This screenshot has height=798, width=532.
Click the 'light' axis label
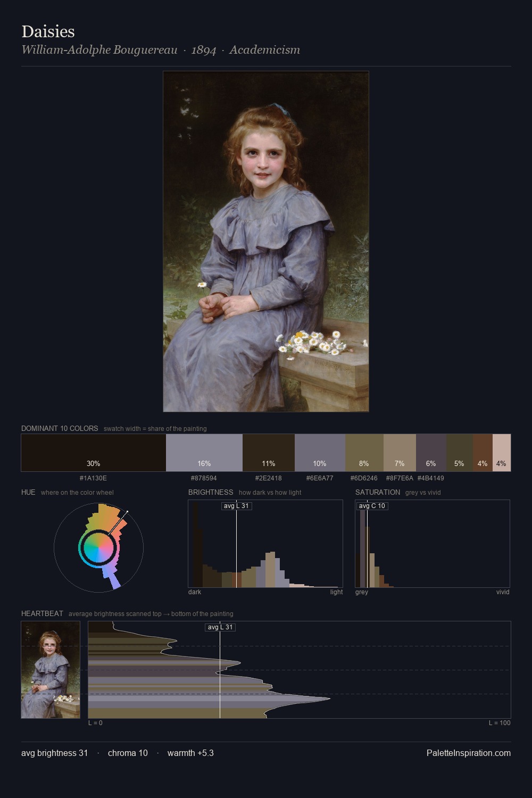[x=336, y=592]
